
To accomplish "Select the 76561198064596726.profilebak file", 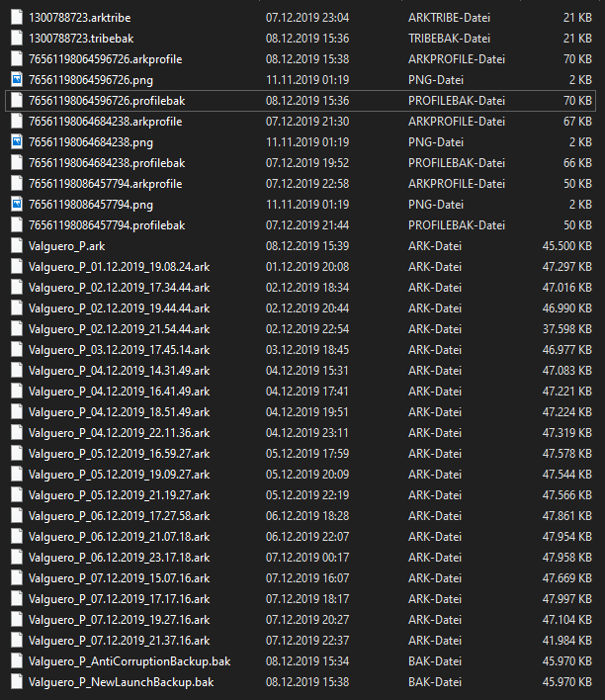I will pyautogui.click(x=107, y=100).
